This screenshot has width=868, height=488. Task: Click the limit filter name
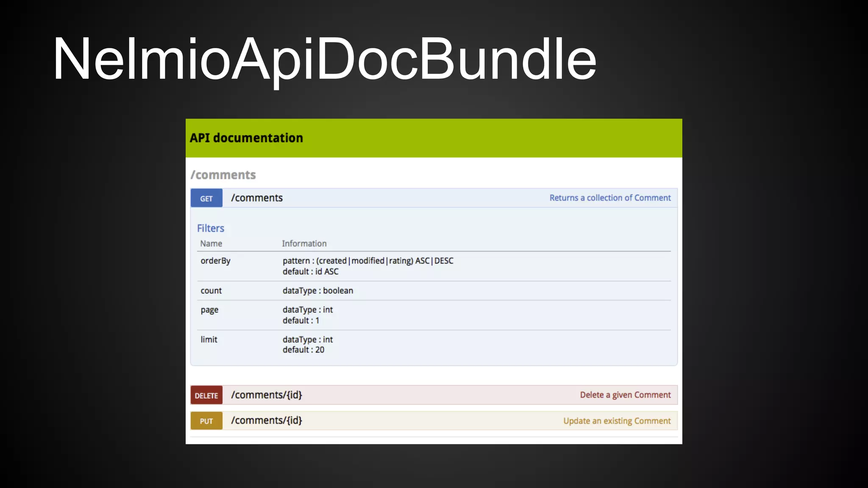[209, 339]
